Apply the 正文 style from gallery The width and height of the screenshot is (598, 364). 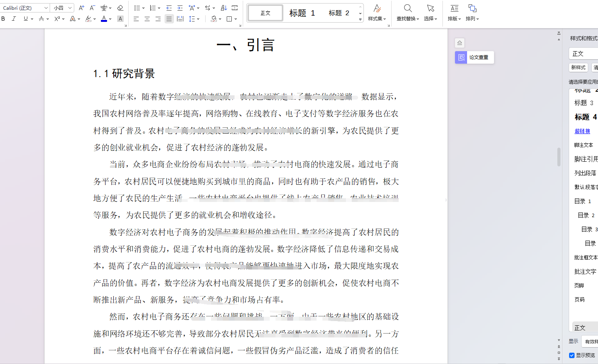pos(265,13)
